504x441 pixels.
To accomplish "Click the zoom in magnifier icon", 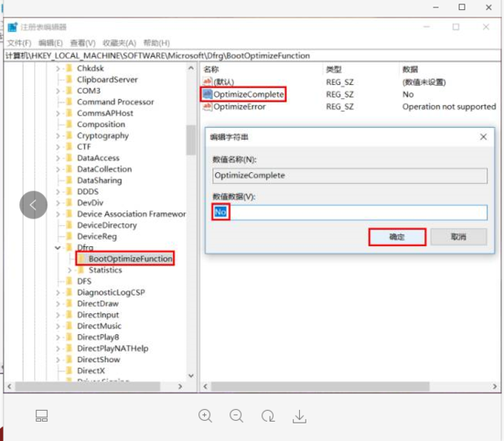I will 206,416.
